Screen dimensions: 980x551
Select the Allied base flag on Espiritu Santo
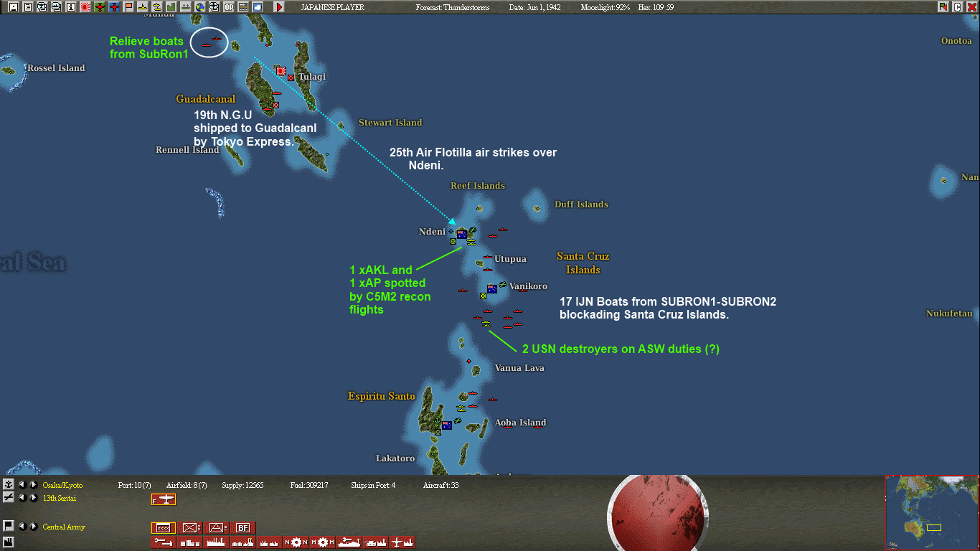pyautogui.click(x=446, y=425)
